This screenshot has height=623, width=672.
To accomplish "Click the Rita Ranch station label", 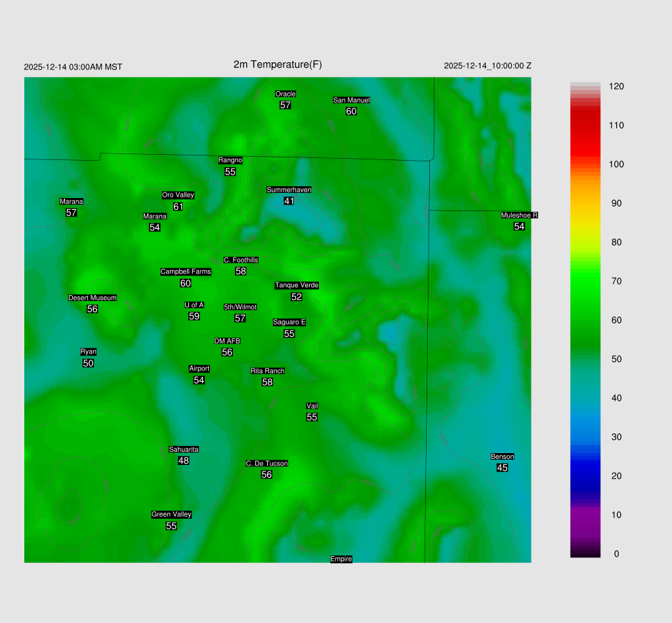I will click(x=267, y=371).
